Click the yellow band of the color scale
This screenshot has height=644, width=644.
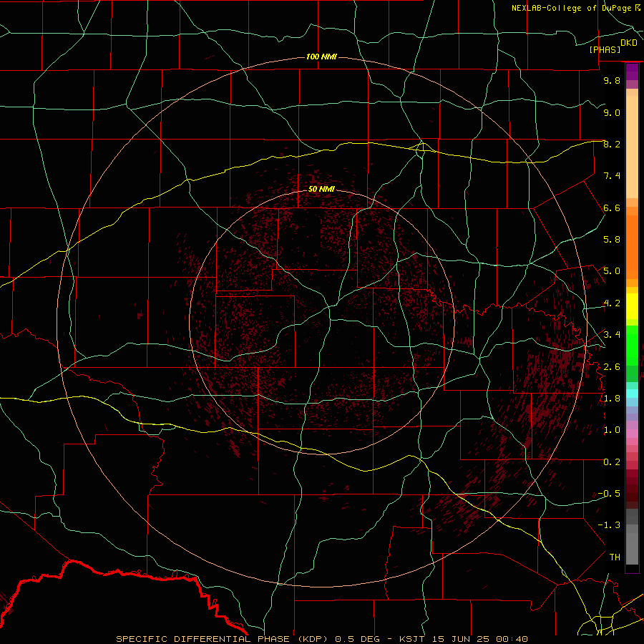point(632,306)
